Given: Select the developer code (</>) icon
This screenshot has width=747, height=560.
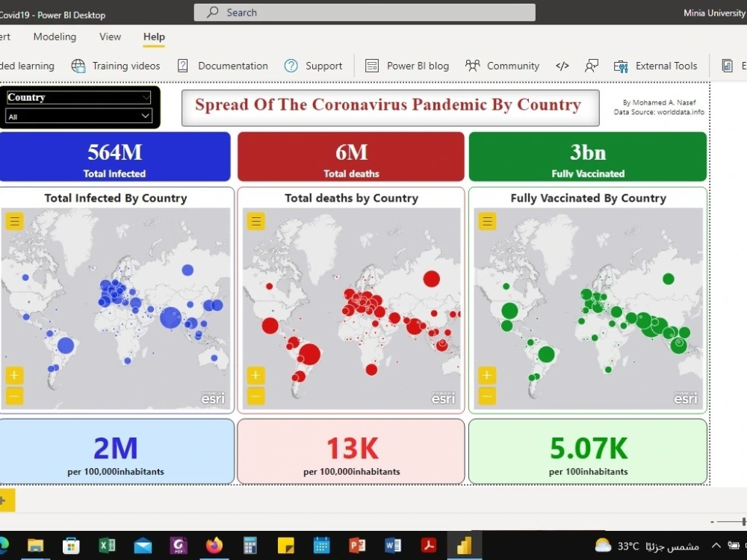Looking at the screenshot, I should pyautogui.click(x=562, y=66).
